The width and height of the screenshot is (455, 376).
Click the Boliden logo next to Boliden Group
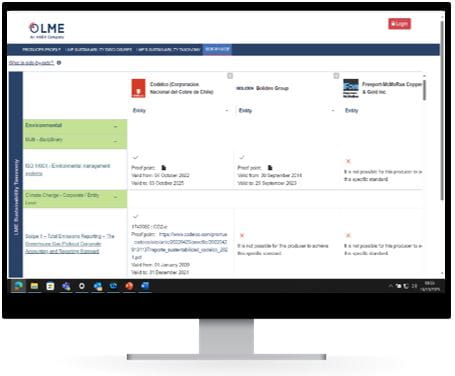click(x=245, y=88)
